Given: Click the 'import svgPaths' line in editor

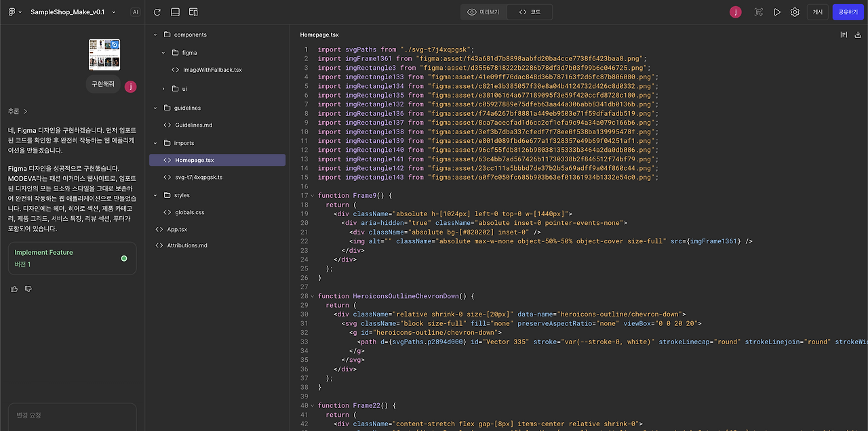Looking at the screenshot, I should pos(397,49).
